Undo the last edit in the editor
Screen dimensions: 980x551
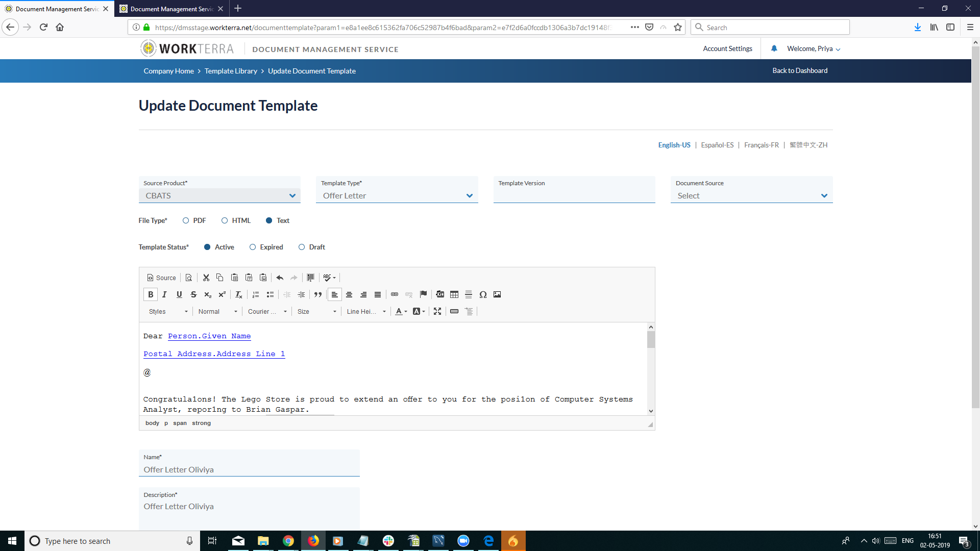279,278
